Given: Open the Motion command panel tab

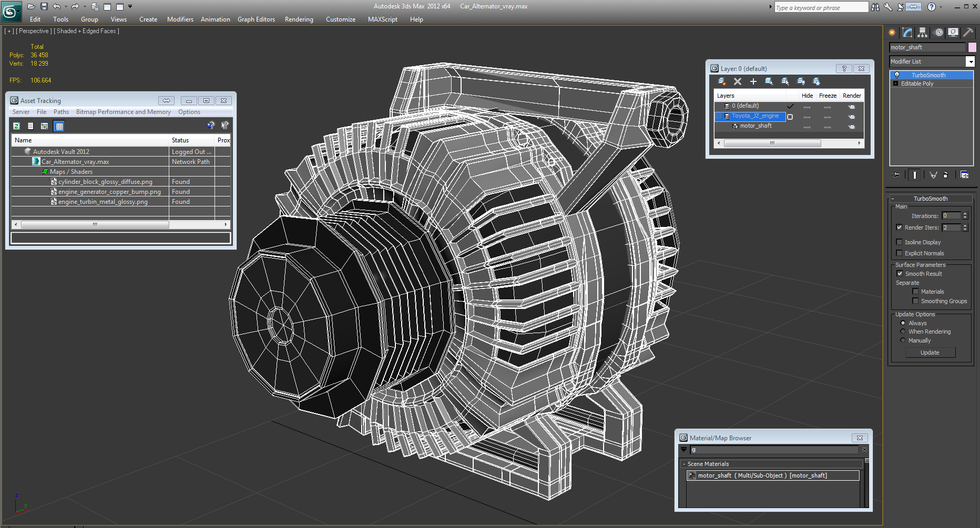Looking at the screenshot, I should coord(938,33).
